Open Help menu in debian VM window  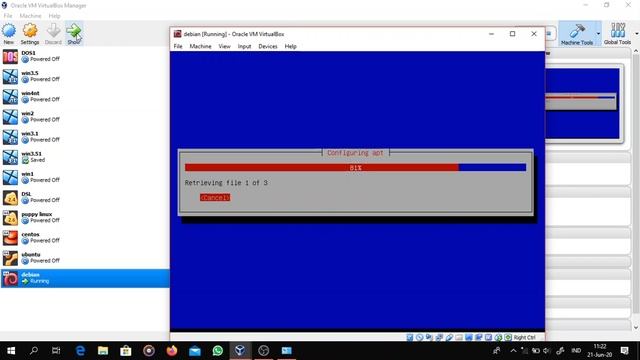point(291,47)
